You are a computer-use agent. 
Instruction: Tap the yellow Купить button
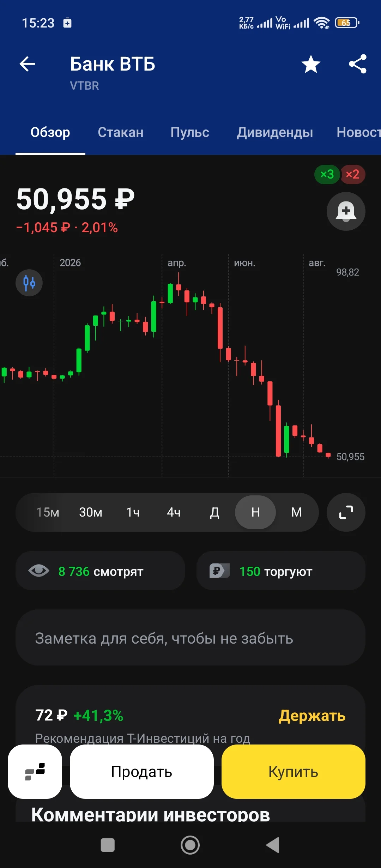point(294,772)
